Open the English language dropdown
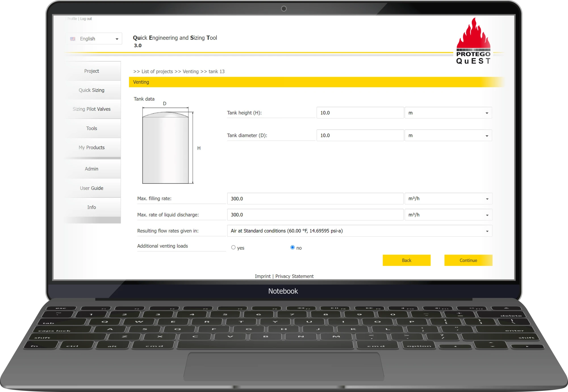Viewport: 568px width, 392px height. tap(94, 39)
